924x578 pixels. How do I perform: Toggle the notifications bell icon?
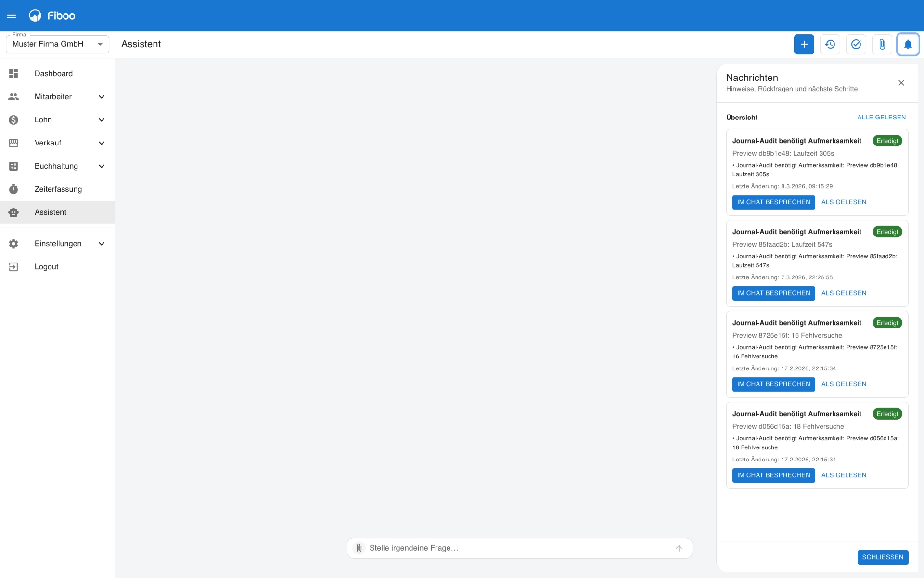(x=908, y=44)
